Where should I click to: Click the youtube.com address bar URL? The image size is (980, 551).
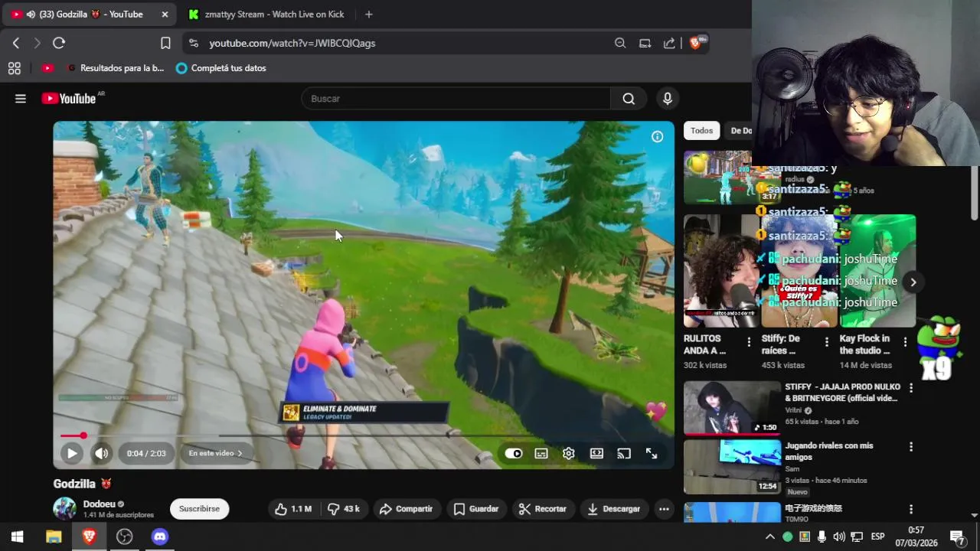click(292, 44)
